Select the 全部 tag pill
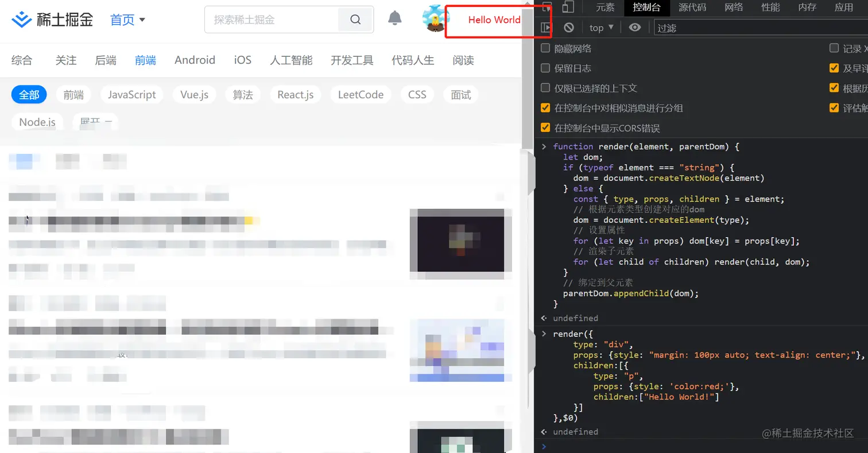Viewport: 868px width, 453px height. (29, 95)
